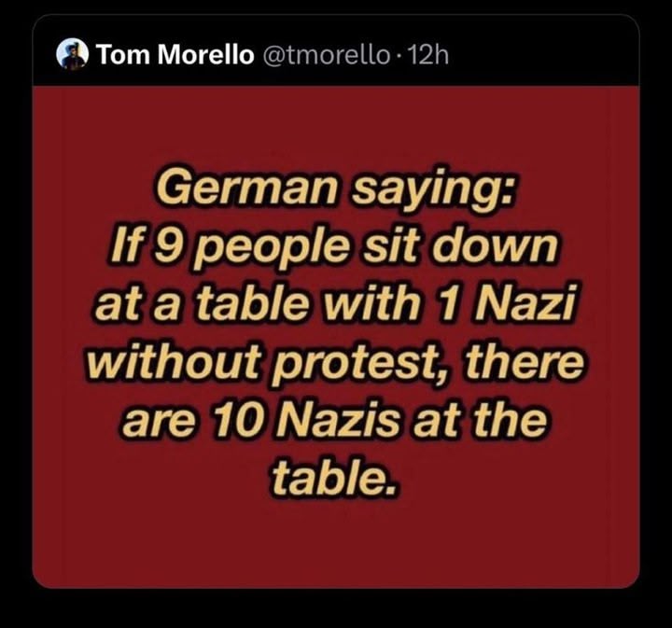Open the Tom Morello display name link
The width and height of the screenshot is (672, 628).
tap(175, 56)
